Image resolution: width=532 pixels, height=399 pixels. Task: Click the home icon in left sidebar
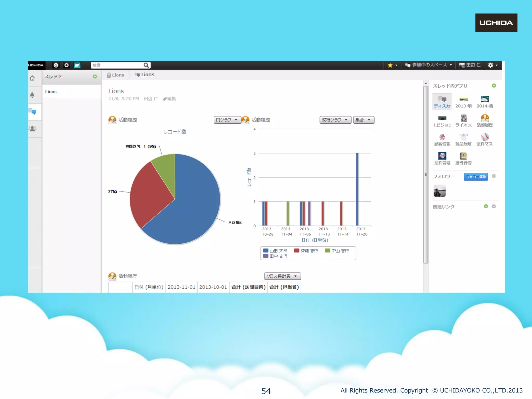32,78
